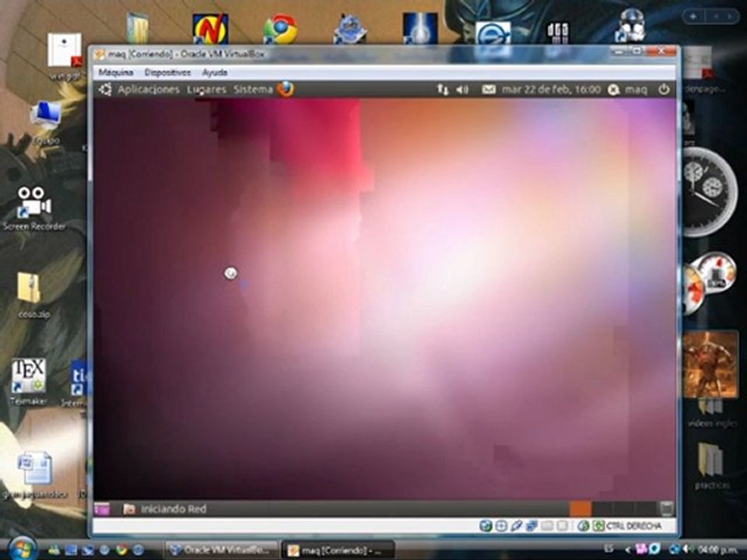Click the 'ES' language indicator in taskbar

coord(608,549)
